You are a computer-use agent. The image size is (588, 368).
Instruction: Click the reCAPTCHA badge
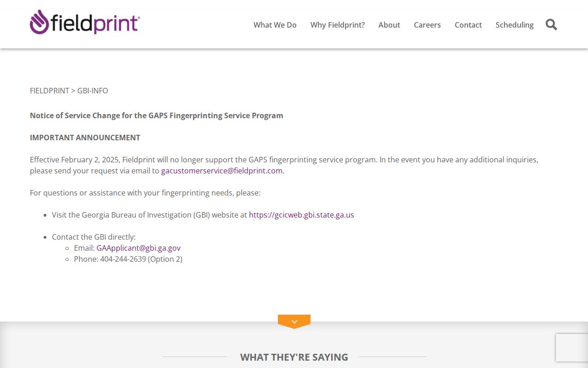click(572, 348)
